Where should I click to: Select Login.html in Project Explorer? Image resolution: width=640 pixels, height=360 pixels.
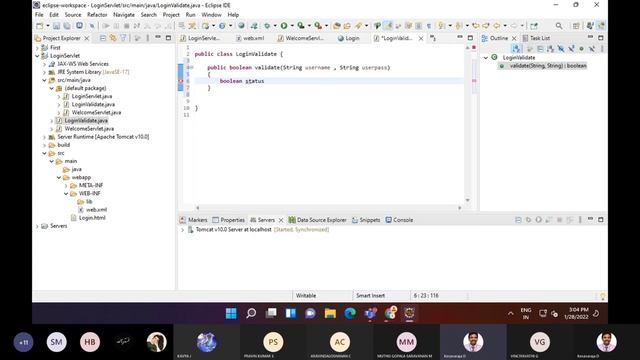(92, 218)
